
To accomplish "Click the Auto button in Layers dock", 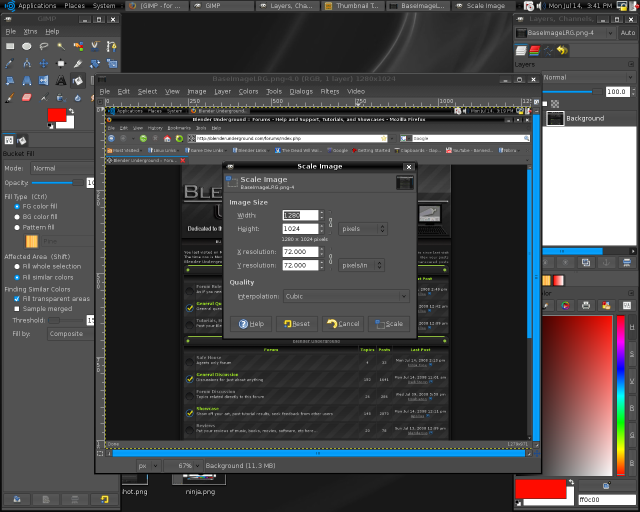I will pyautogui.click(x=627, y=33).
